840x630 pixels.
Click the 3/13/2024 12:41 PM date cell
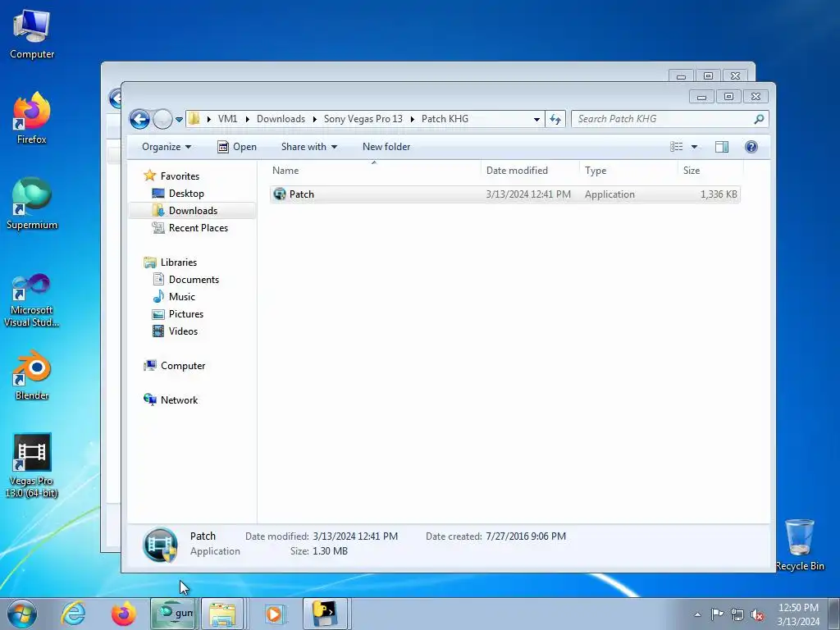[528, 194]
